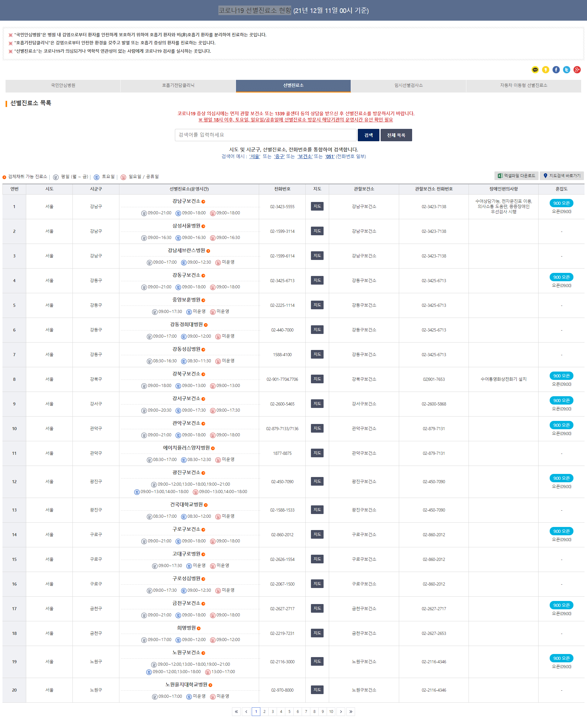Share via the Twitter icon
The image size is (587, 728).
click(x=566, y=70)
